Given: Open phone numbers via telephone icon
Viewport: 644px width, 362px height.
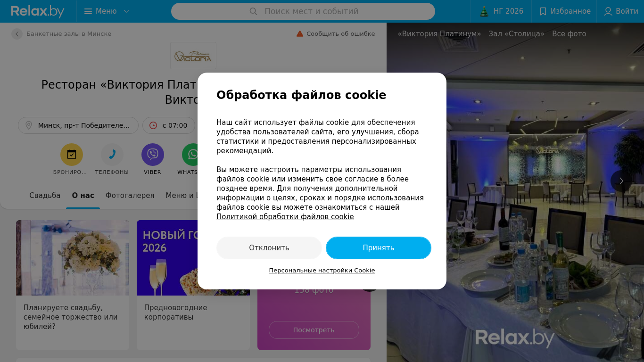Looking at the screenshot, I should coord(112,155).
